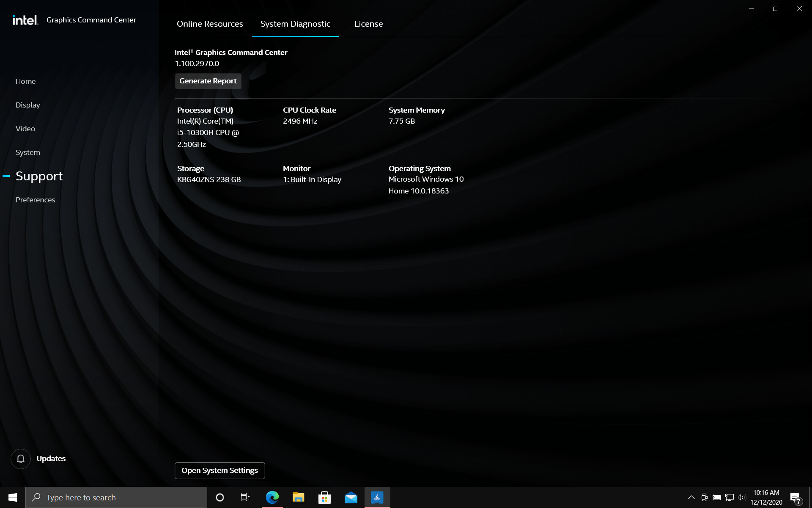Viewport: 812px width, 508px height.
Task: Open the System section in the sidebar
Action: click(28, 152)
